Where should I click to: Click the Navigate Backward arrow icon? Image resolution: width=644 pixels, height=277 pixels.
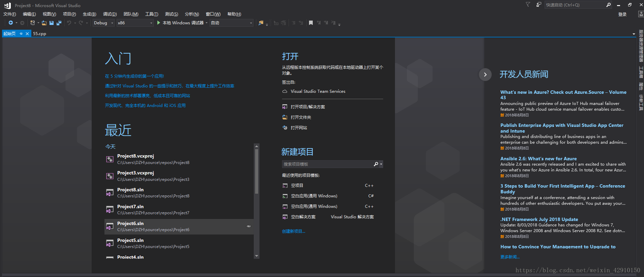[11, 23]
